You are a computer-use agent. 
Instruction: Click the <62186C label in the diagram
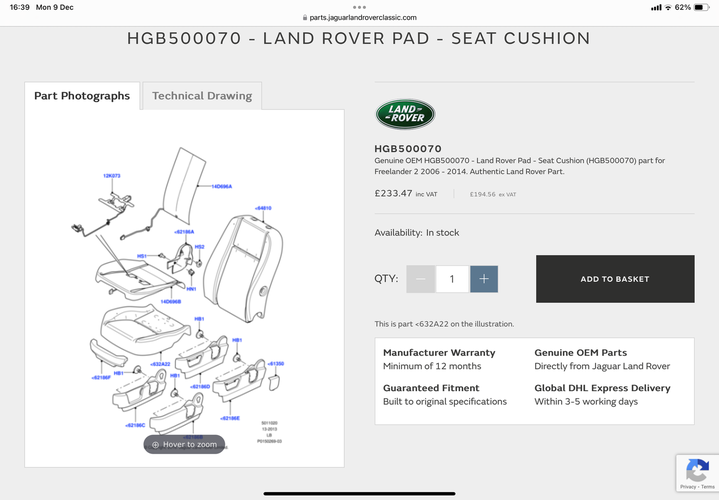135,425
